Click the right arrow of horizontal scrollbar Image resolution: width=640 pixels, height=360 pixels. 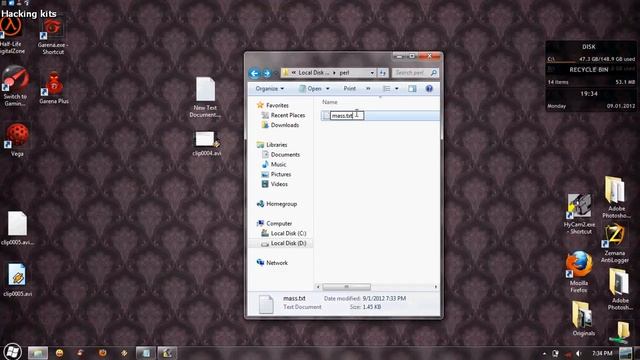click(x=436, y=287)
